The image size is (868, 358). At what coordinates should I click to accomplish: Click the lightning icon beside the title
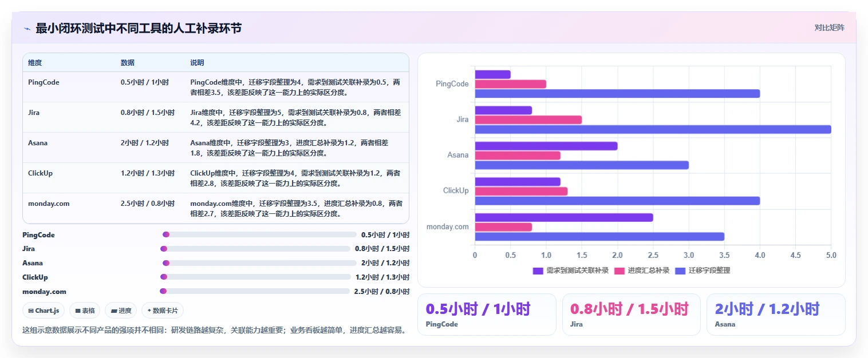pos(27,29)
